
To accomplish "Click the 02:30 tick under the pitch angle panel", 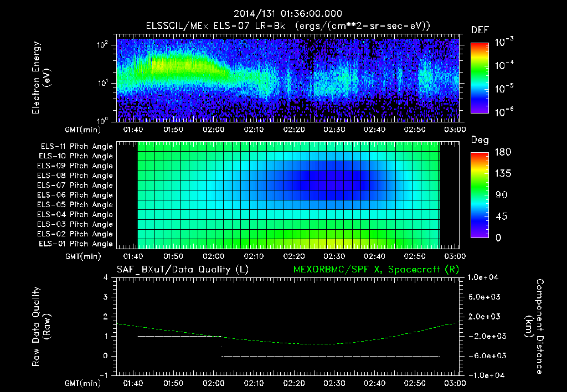I will pos(334,257).
